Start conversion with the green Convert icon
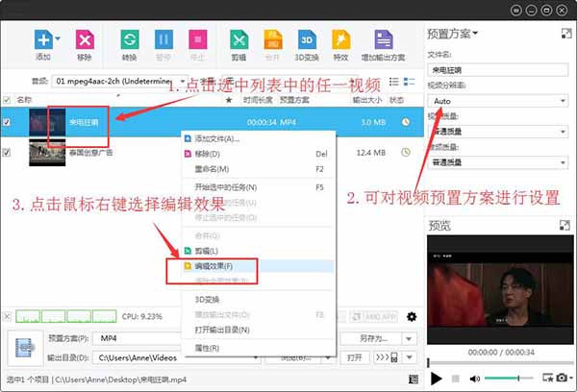This screenshot has height=392, width=577. [130, 39]
